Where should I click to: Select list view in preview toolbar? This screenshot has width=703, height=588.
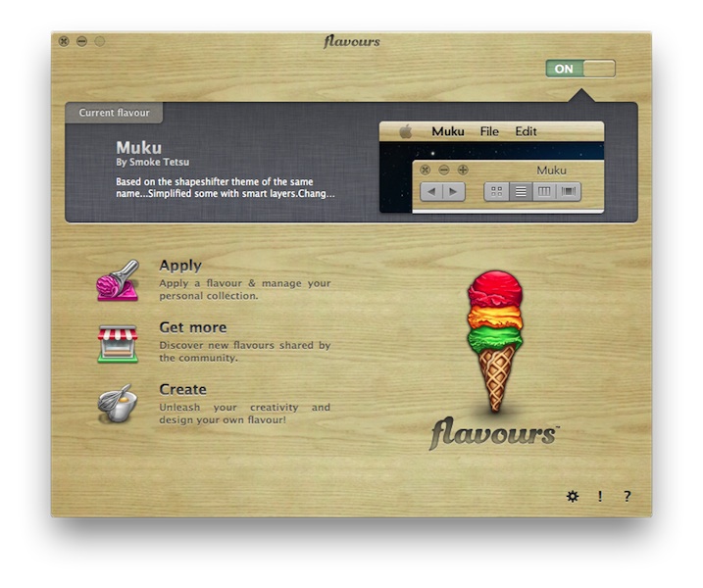click(521, 192)
